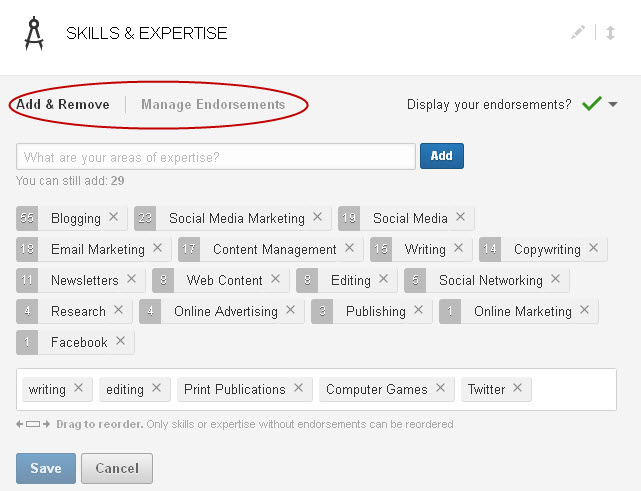The height and width of the screenshot is (491, 641).
Task: Click the 'You can still add: 29' text
Action: 70,181
